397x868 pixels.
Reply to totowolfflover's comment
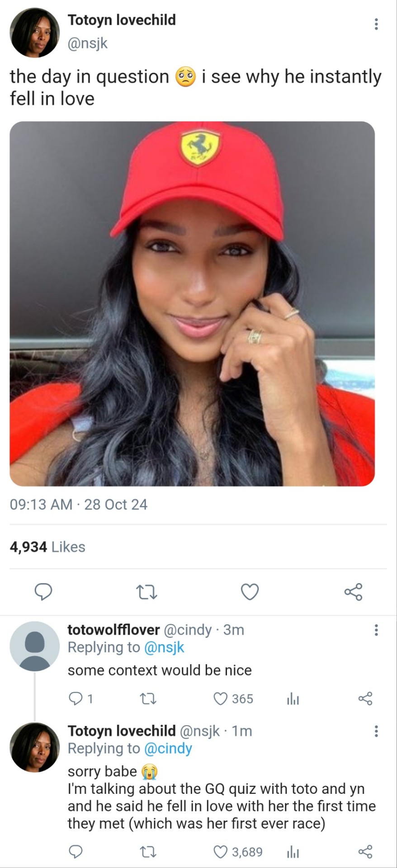point(75,699)
